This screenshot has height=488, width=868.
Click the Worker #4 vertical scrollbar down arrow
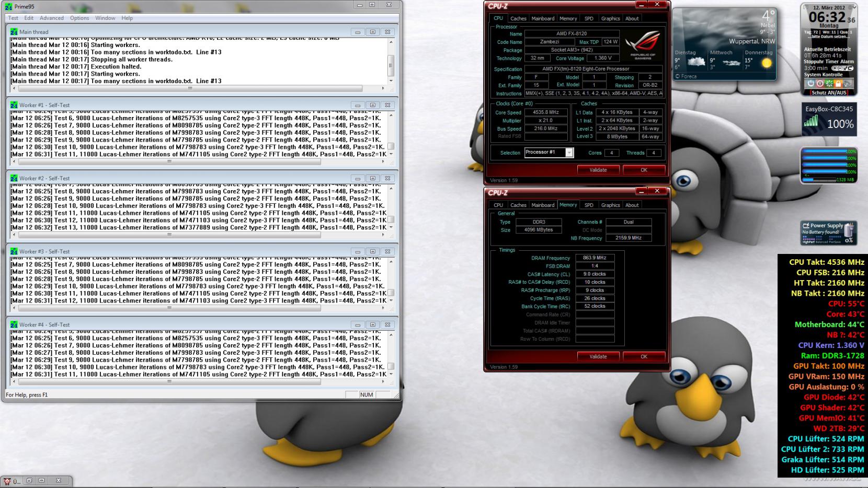click(391, 374)
